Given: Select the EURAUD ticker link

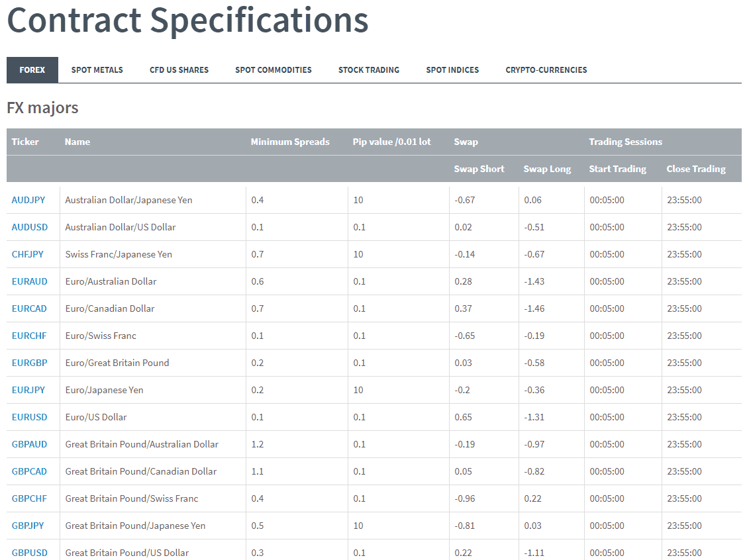Looking at the screenshot, I should [30, 281].
